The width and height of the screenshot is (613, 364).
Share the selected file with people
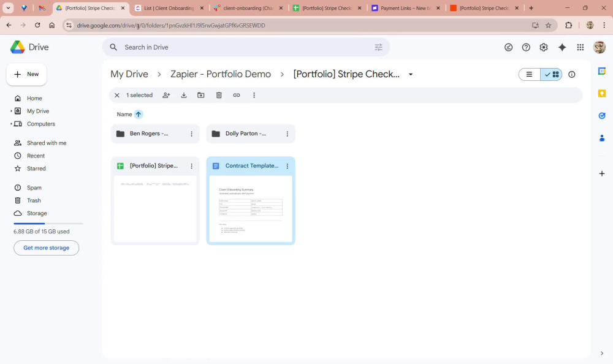tap(166, 95)
